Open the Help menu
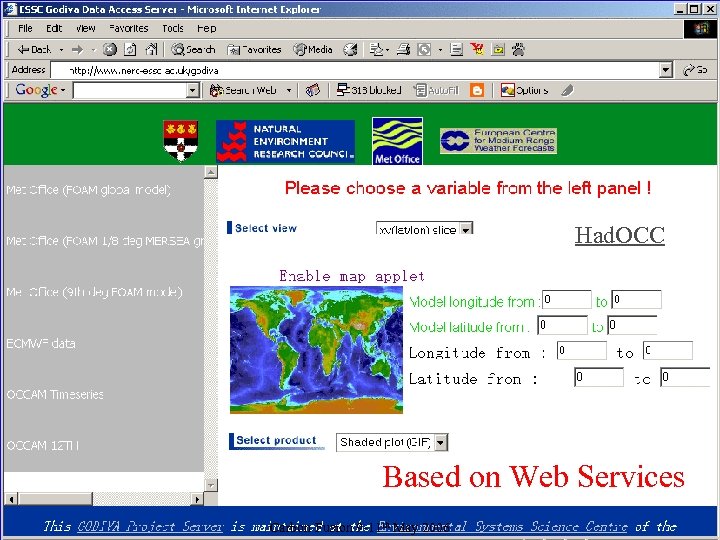The height and width of the screenshot is (540, 720). (x=207, y=28)
